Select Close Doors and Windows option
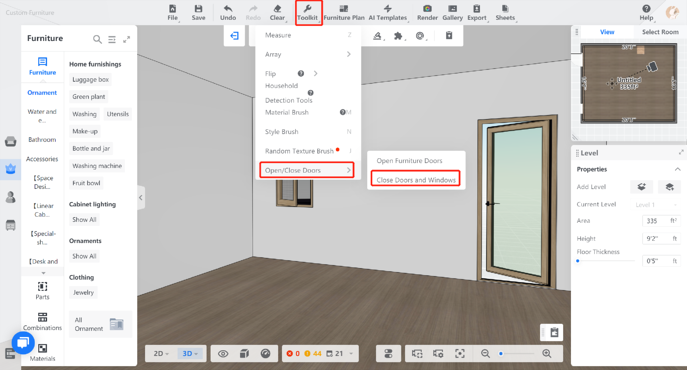This screenshot has width=687, height=370. pos(416,180)
